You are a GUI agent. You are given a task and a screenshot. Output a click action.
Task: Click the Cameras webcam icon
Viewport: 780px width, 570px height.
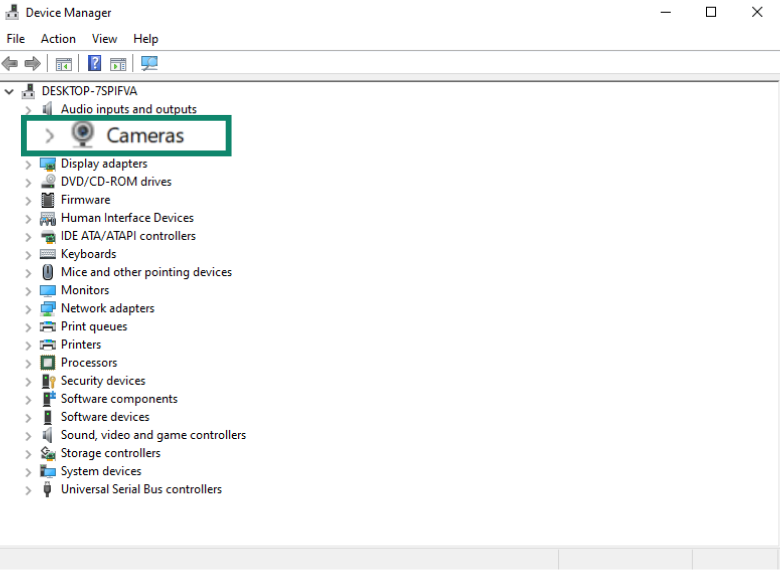83,135
